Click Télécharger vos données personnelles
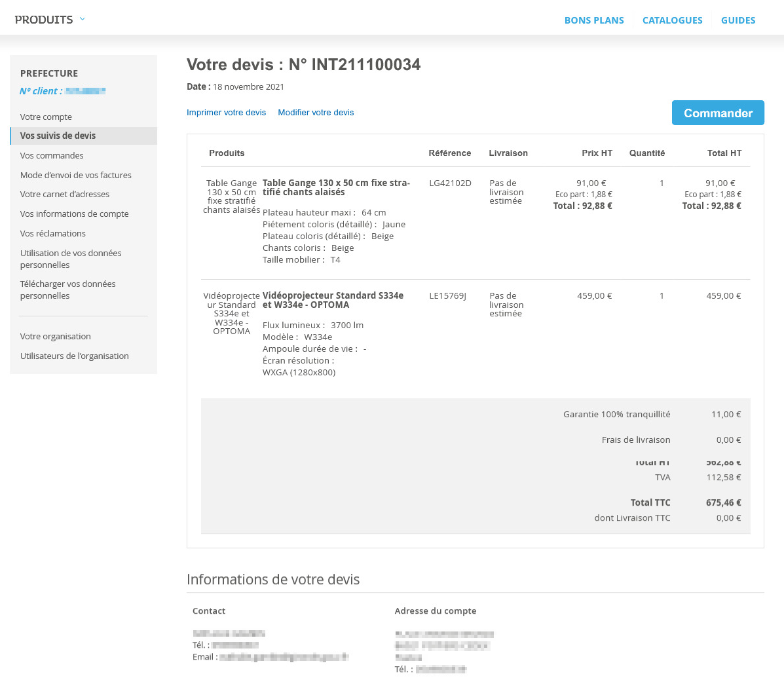 tap(67, 290)
